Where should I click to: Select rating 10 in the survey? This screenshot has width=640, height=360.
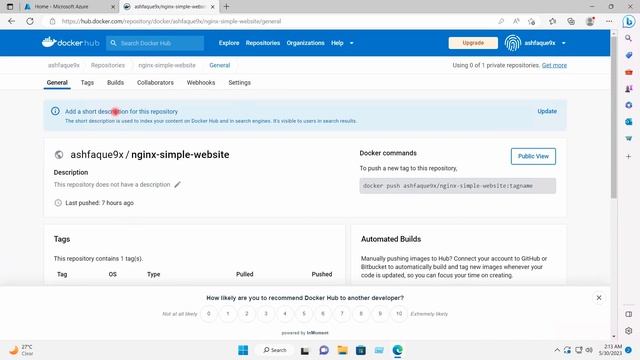tap(399, 314)
